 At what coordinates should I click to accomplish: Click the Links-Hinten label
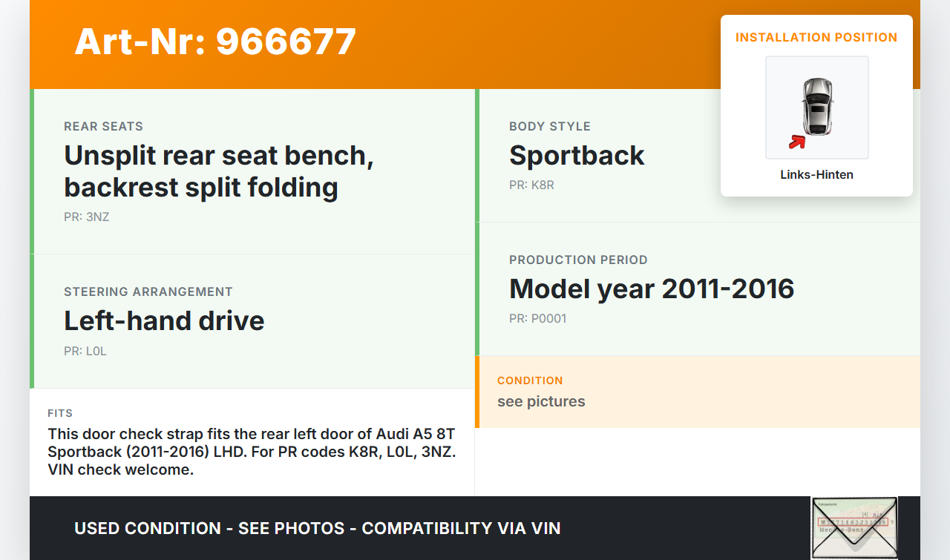point(816,175)
